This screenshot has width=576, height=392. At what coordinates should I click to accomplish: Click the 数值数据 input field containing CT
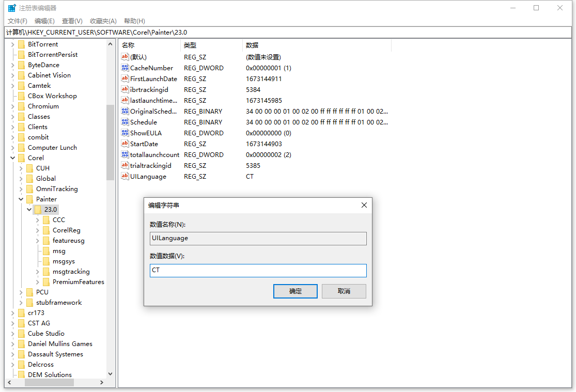click(258, 271)
